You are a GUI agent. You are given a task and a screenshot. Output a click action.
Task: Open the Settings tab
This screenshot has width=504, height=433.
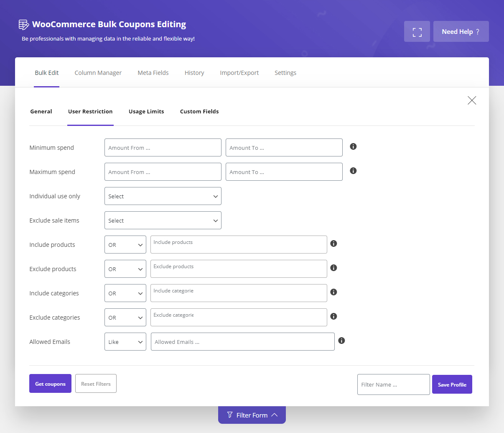(285, 73)
